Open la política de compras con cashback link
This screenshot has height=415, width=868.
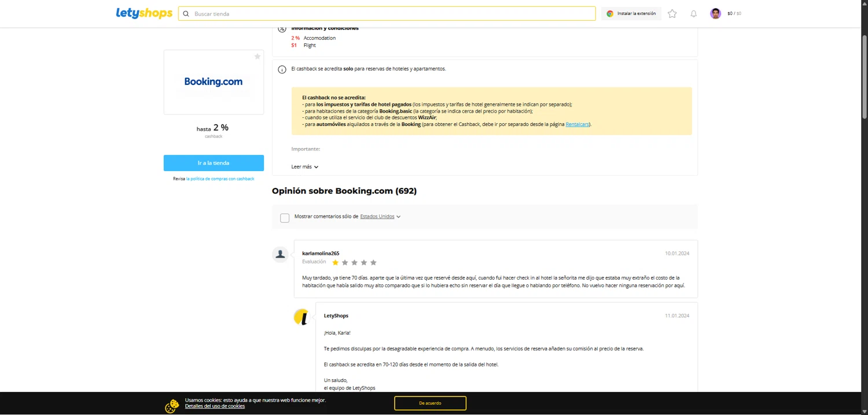pyautogui.click(x=220, y=179)
